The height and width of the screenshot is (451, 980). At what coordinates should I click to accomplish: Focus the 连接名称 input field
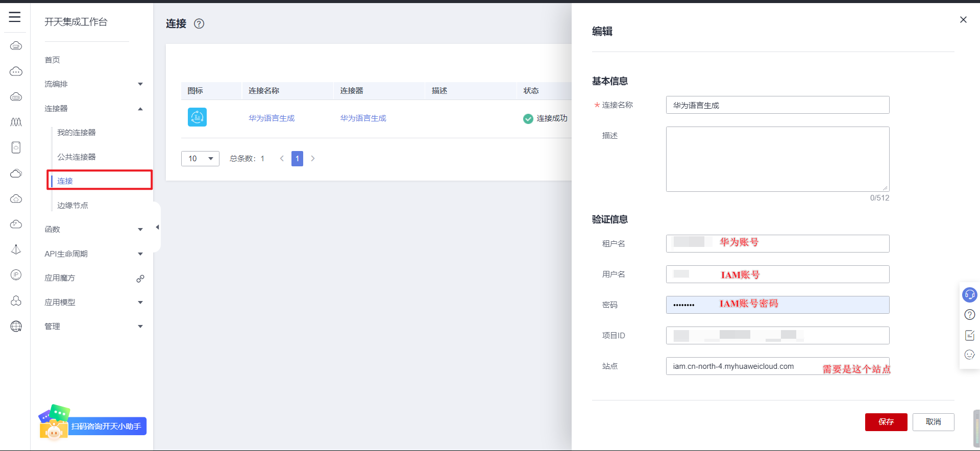tap(777, 105)
